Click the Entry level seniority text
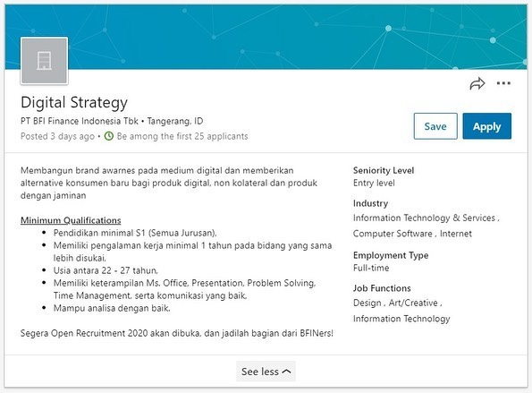The width and height of the screenshot is (532, 393). click(374, 184)
